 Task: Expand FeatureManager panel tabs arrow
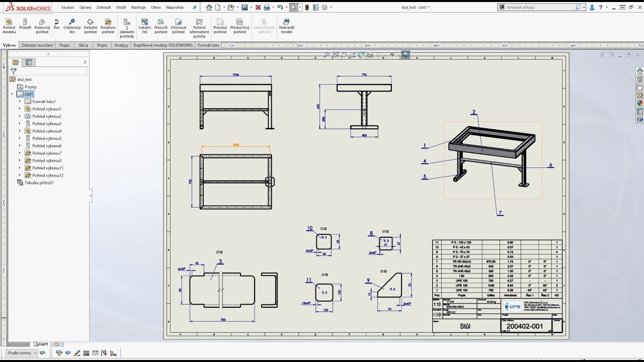(85, 62)
